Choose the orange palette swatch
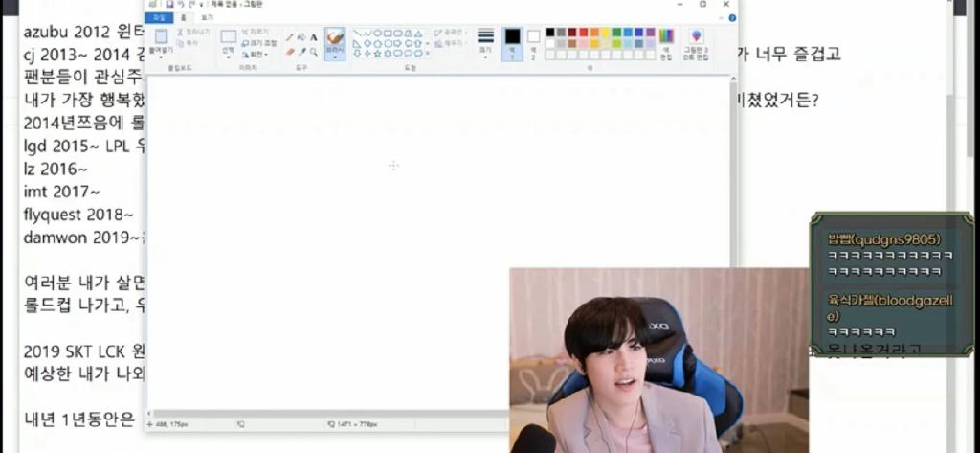The width and height of the screenshot is (980, 453). [x=594, y=32]
